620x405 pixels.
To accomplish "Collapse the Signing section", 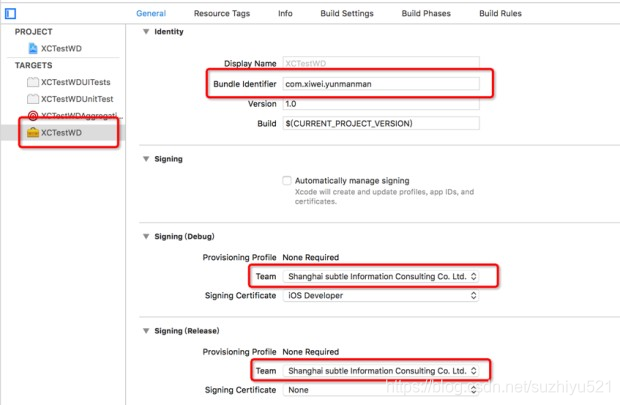I will tap(146, 159).
